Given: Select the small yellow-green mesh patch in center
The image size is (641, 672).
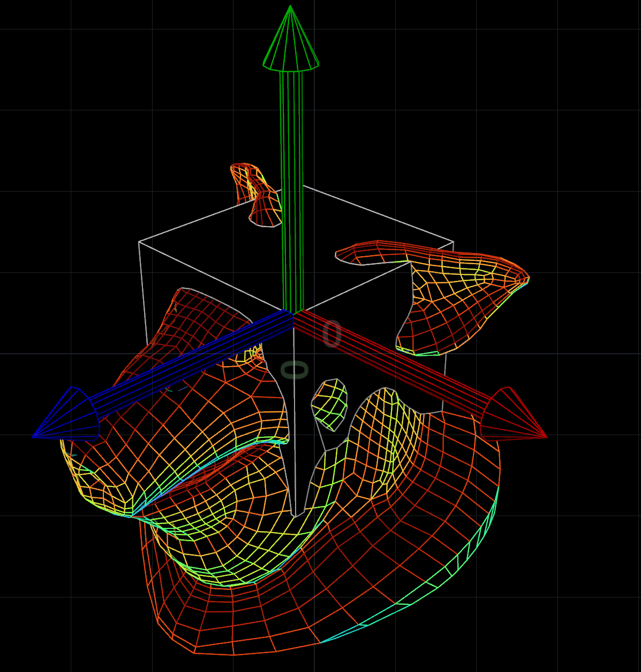Looking at the screenshot, I should tap(330, 405).
